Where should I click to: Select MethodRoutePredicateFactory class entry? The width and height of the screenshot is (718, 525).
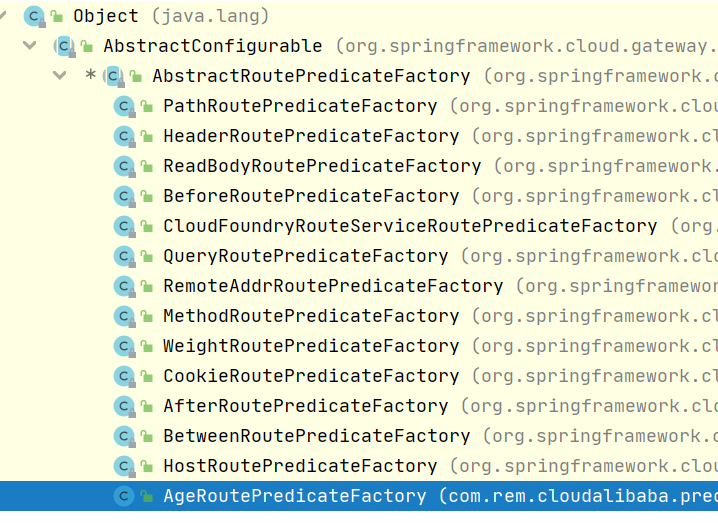pyautogui.click(x=311, y=316)
